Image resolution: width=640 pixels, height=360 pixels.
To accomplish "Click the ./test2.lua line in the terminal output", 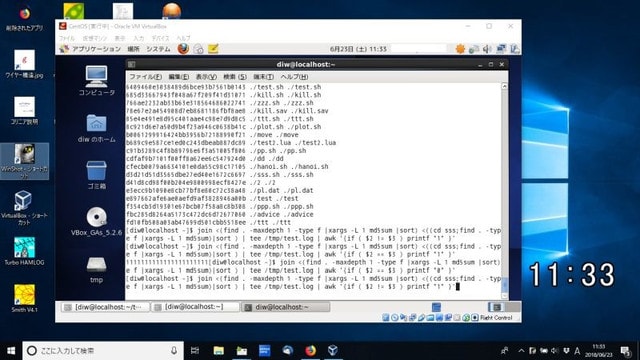I will (x=231, y=142).
